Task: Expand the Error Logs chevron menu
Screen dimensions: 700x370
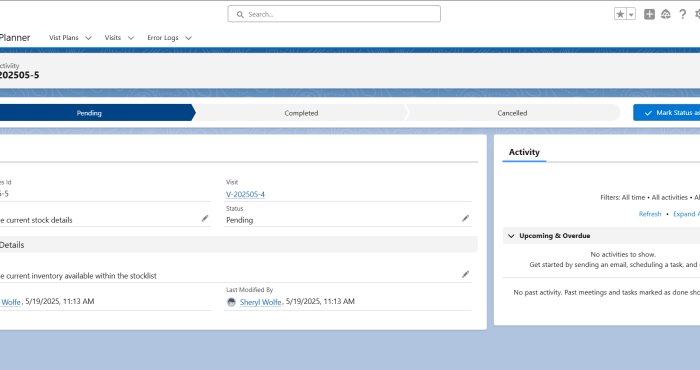Action: [188, 38]
